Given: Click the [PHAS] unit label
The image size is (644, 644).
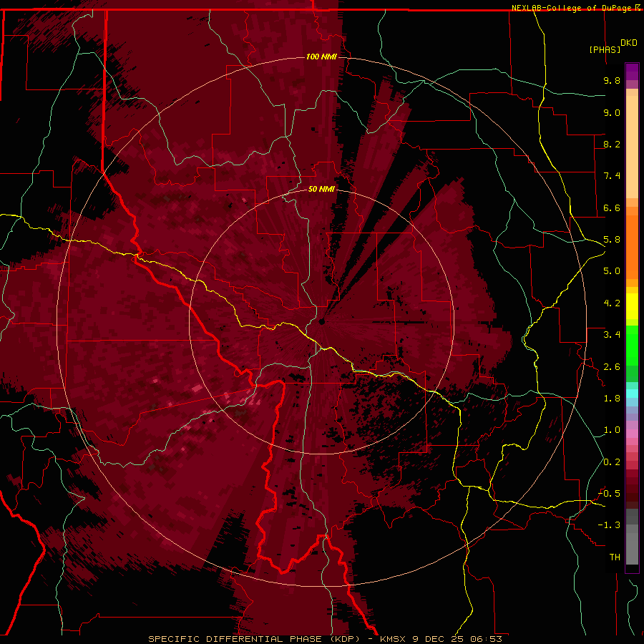Looking at the screenshot, I should pos(605,49).
